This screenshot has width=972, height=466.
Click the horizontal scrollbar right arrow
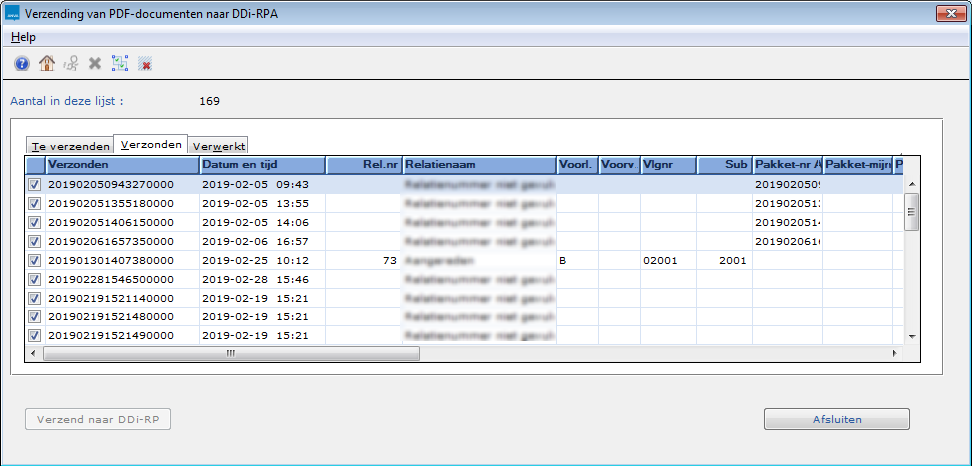point(896,353)
